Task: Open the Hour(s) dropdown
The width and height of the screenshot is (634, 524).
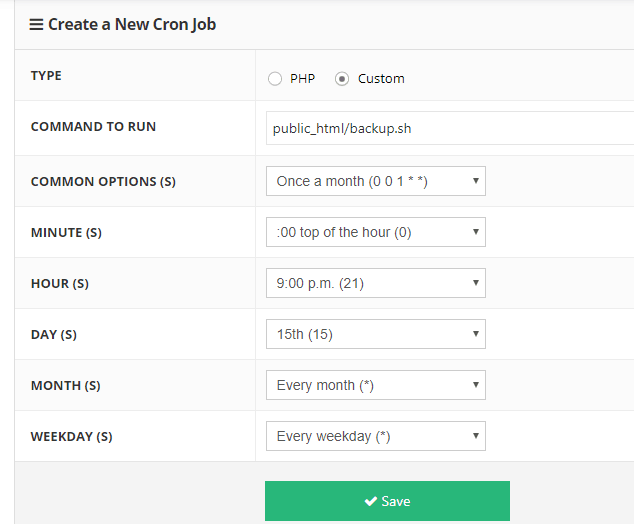Action: pos(375,283)
